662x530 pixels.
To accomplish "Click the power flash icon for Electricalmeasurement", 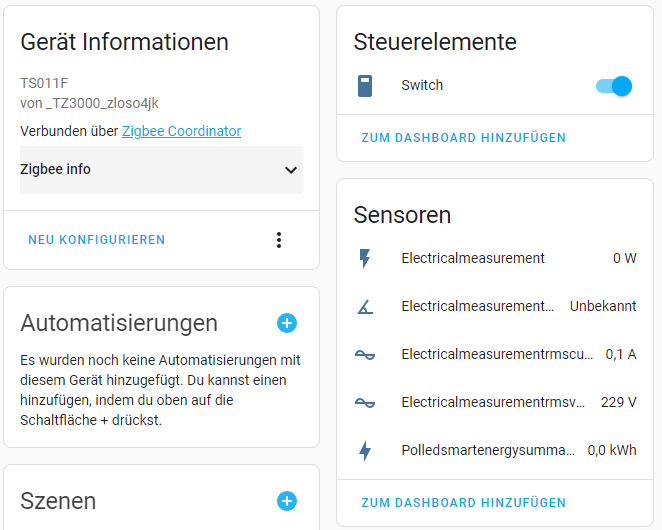I will click(x=365, y=258).
